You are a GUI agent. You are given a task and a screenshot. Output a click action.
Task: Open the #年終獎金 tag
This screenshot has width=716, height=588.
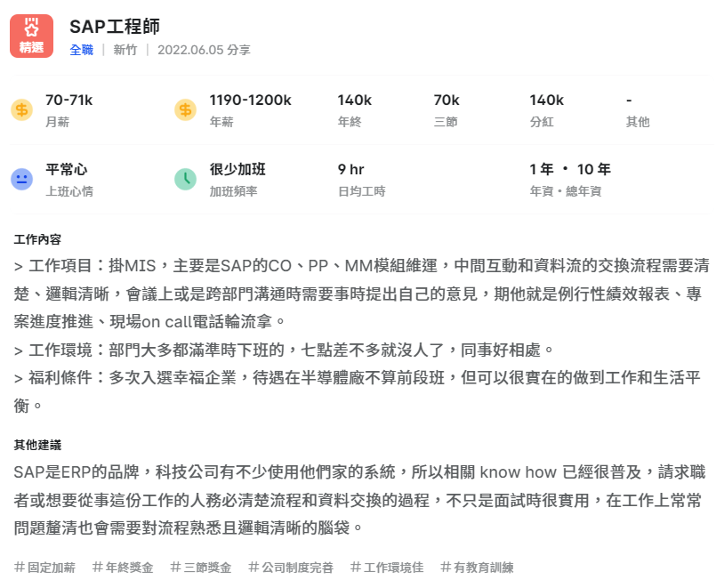coord(123,568)
